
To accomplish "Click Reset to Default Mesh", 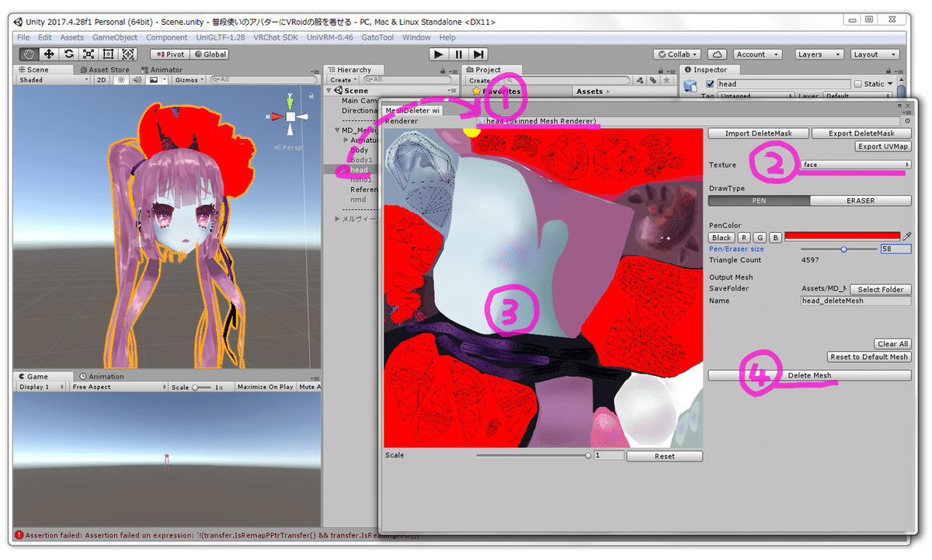I will coord(869,357).
